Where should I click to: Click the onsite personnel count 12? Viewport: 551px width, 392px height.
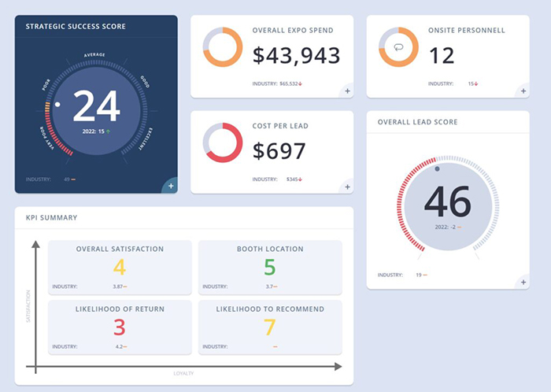click(442, 56)
